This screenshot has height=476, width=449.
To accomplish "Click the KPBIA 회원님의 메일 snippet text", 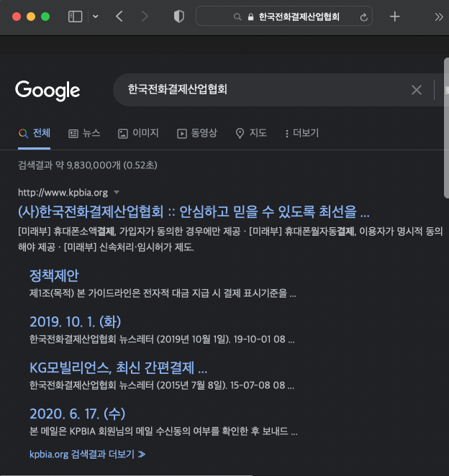I will [163, 431].
